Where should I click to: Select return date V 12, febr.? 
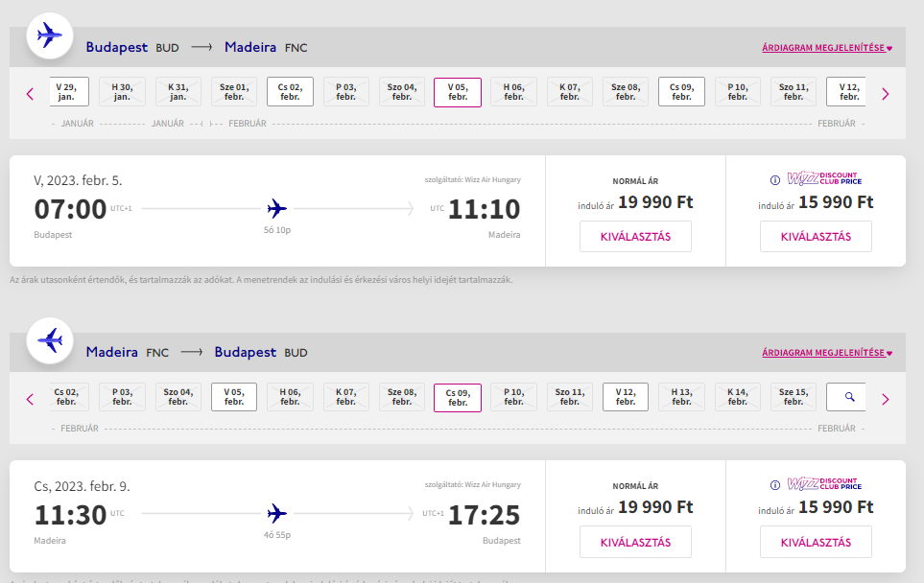coord(626,397)
